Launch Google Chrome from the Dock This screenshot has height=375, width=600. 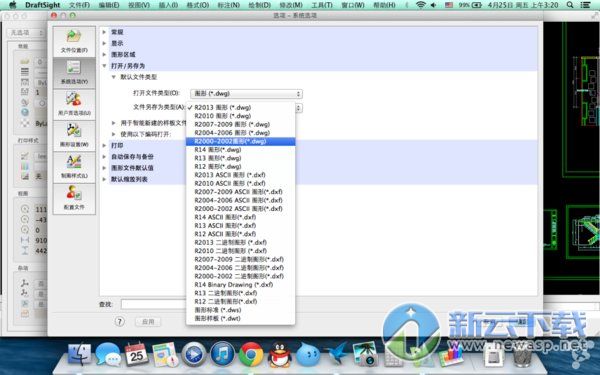(x=251, y=354)
